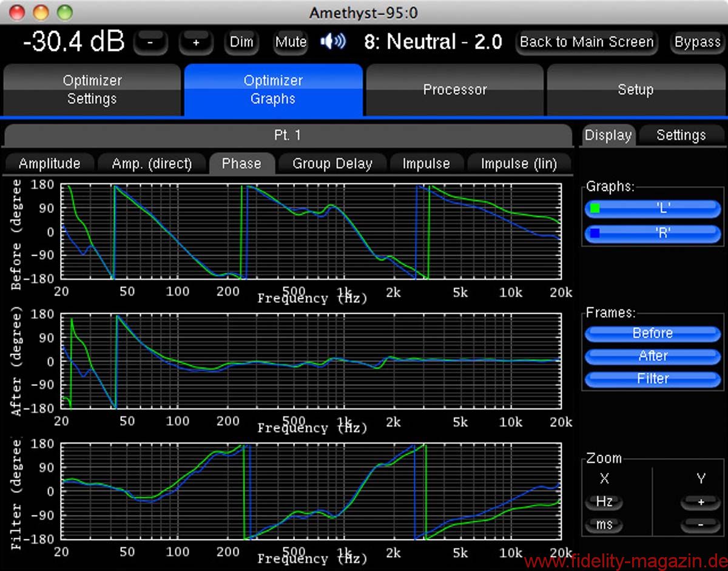Open the Setup tab

click(x=635, y=90)
